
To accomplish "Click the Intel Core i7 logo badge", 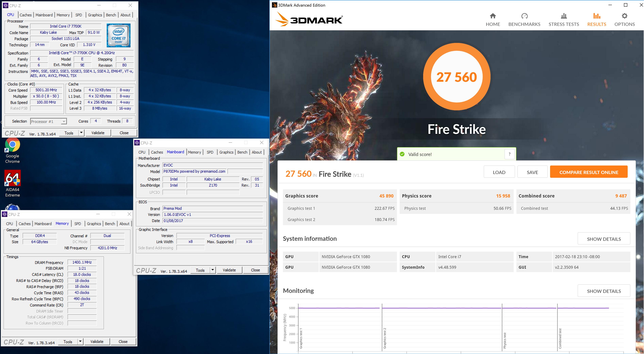I will [118, 35].
